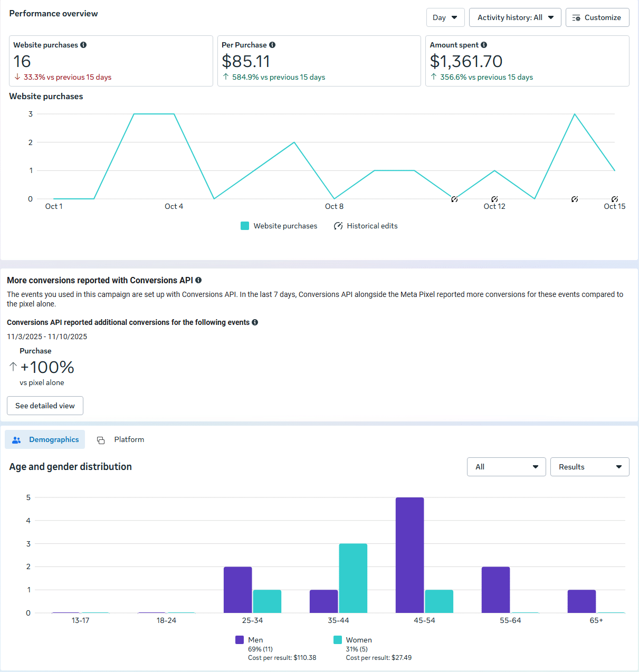639x672 pixels.
Task: Toggle Women series in legend
Action: point(338,640)
